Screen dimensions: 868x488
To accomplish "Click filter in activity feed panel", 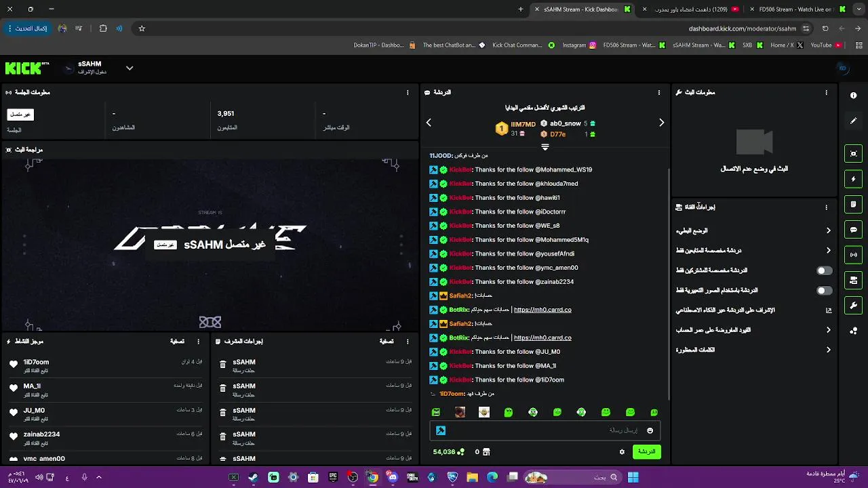I will pyautogui.click(x=177, y=342).
